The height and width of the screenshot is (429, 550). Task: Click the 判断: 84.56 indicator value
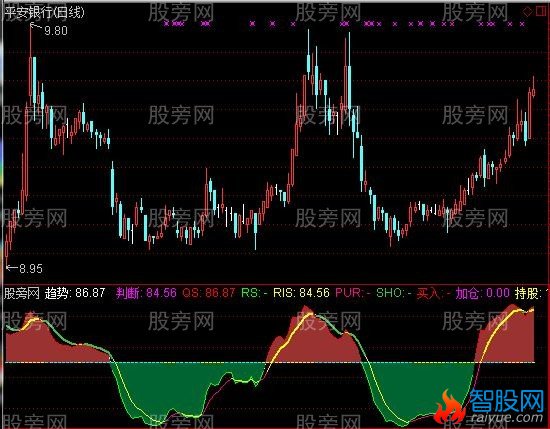click(x=146, y=293)
